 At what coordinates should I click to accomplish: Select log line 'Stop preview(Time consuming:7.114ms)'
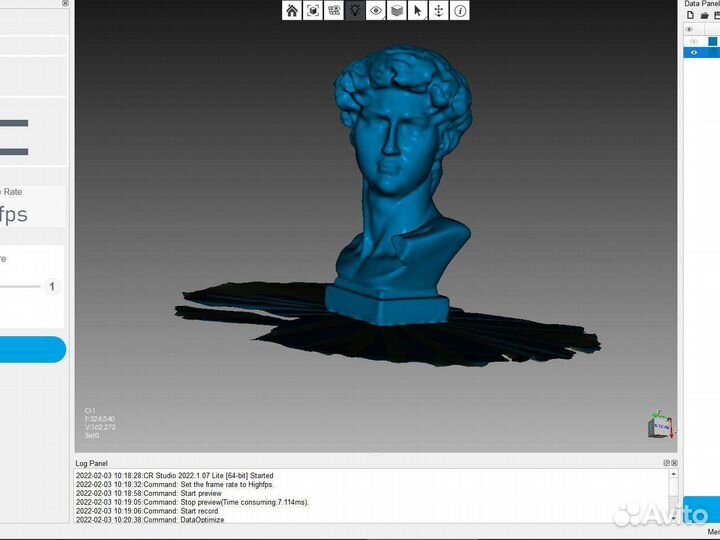pyautogui.click(x=193, y=502)
